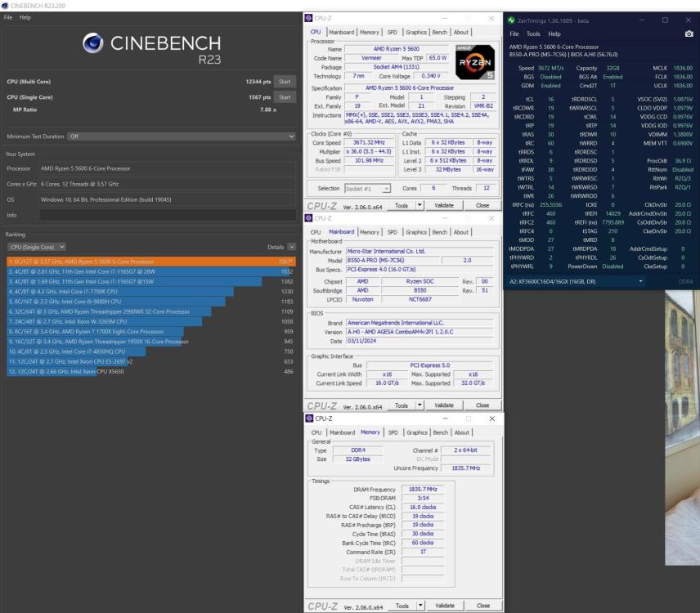Click the Processor field showing AMD Ryzen 5 5600
The height and width of the screenshot is (613, 700).
click(168, 168)
